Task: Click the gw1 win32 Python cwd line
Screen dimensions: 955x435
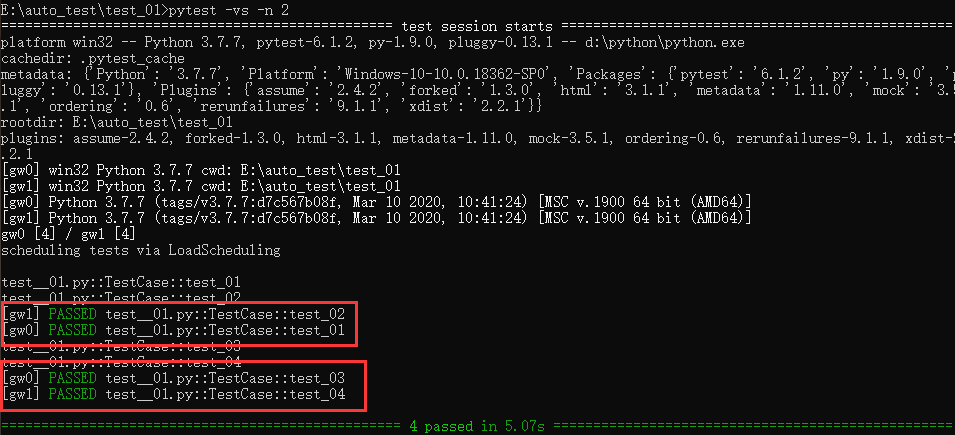Action: (201, 186)
